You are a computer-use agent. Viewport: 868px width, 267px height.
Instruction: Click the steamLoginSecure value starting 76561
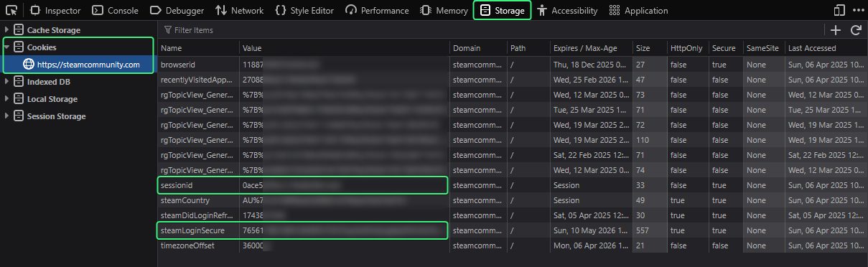click(345, 230)
